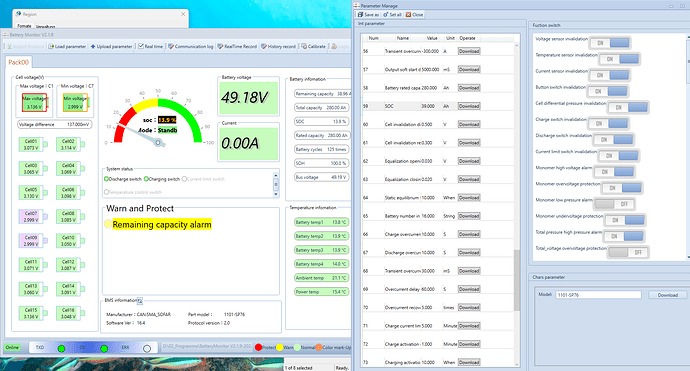
Task: Click Download for row 56 Transient overcurrent
Action: pyautogui.click(x=469, y=51)
